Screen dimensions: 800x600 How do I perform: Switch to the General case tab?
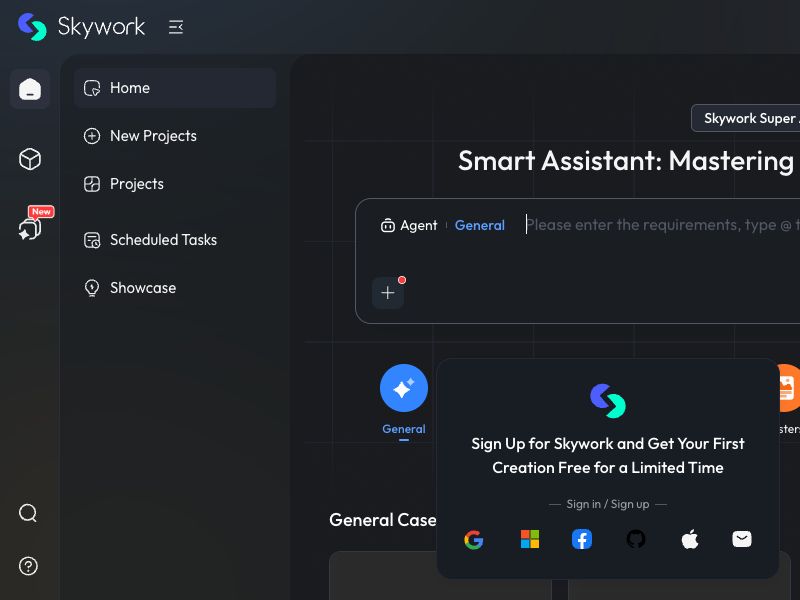(404, 400)
